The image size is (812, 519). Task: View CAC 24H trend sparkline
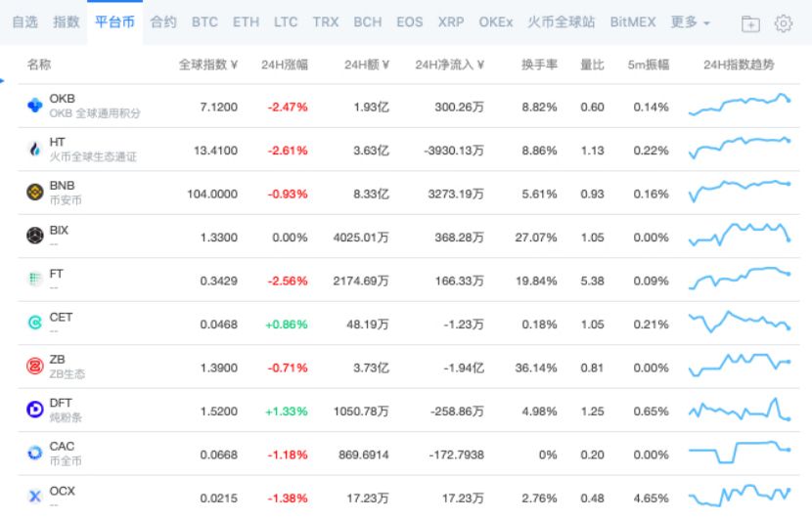pyautogui.click(x=740, y=453)
